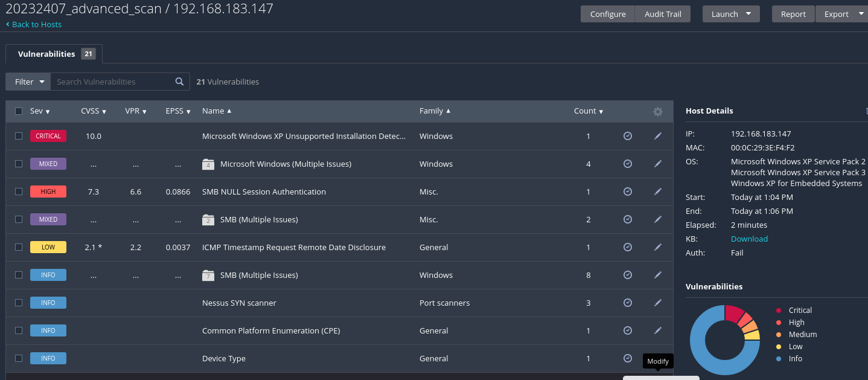Screen dimensions: 868x380
Task: Check the ICMP Timestamp Request row
Action: (x=19, y=247)
